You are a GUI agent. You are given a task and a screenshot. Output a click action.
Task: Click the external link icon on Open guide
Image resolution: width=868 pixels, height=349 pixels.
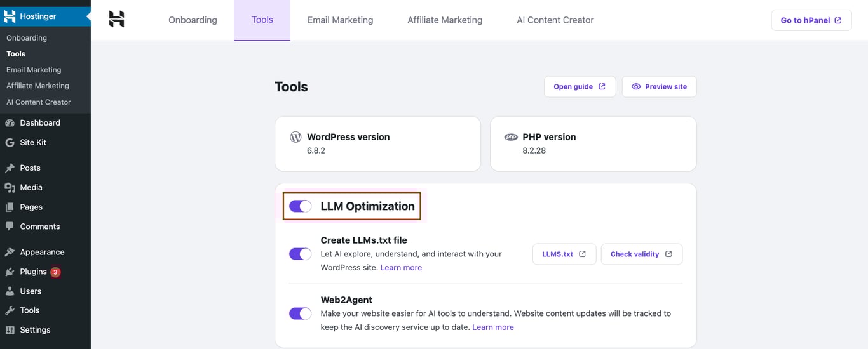[x=602, y=87]
